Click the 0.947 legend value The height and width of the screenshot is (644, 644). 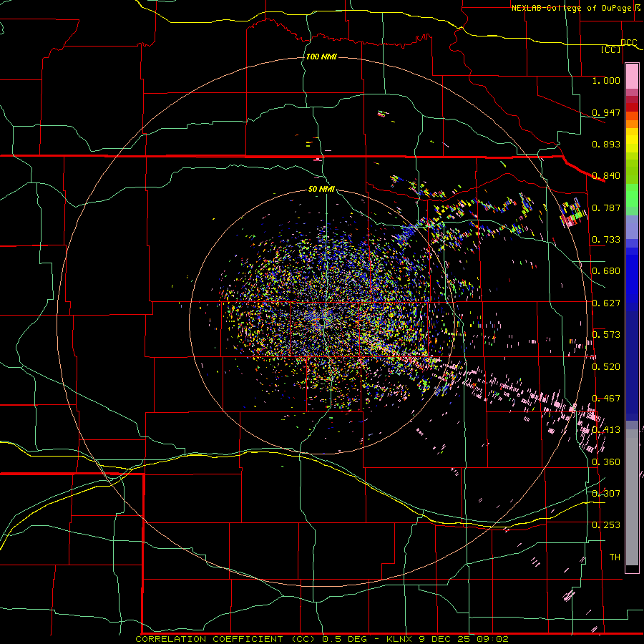click(x=606, y=112)
